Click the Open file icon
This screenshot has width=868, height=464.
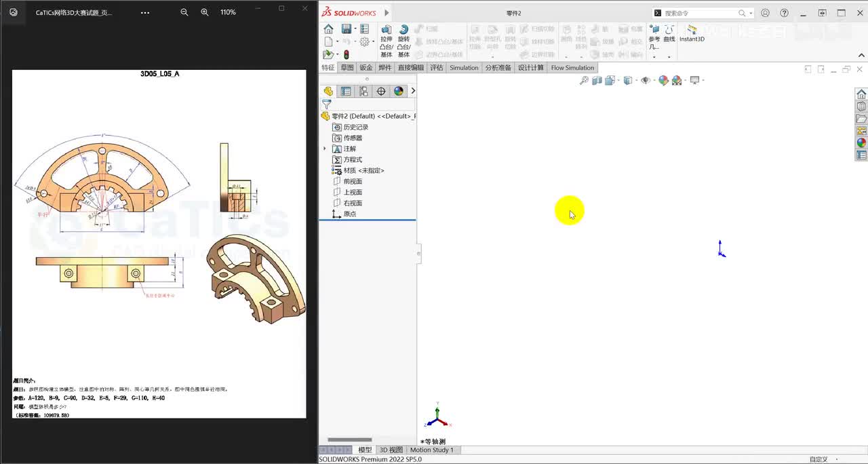(328, 54)
